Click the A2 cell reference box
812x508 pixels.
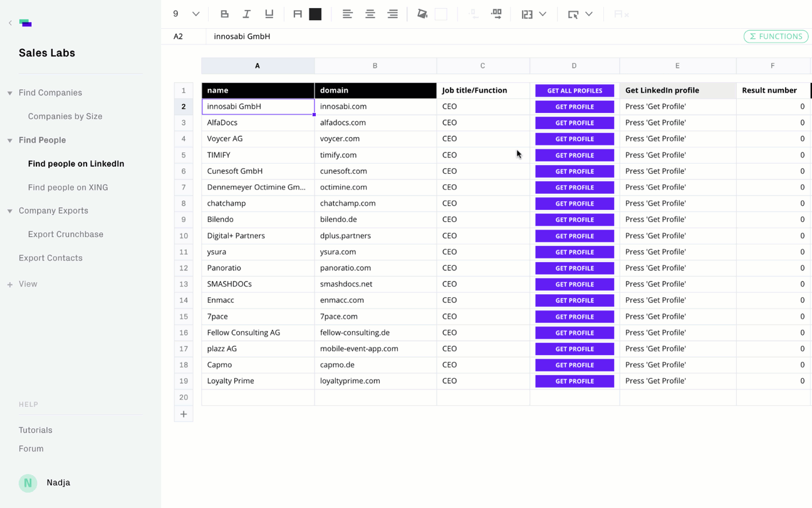click(182, 36)
